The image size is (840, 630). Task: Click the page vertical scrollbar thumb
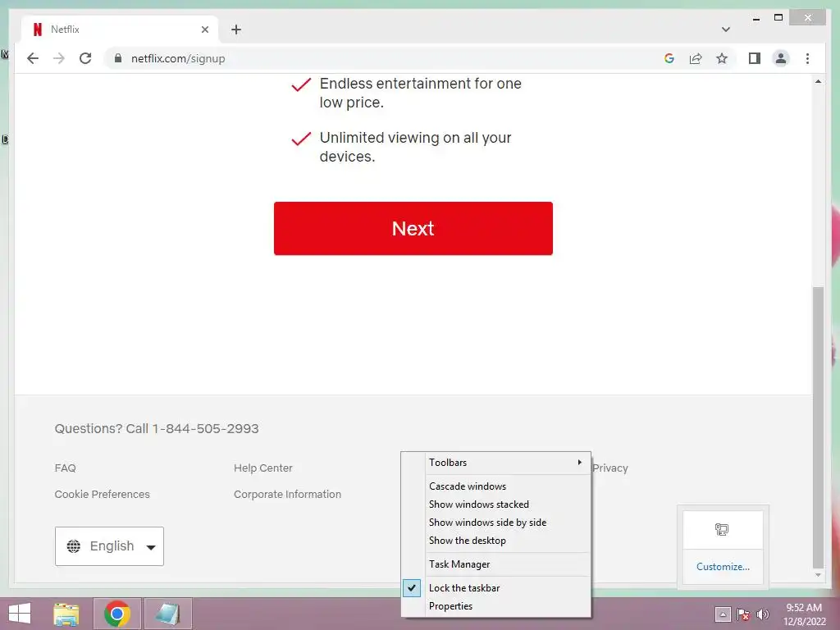click(x=818, y=427)
